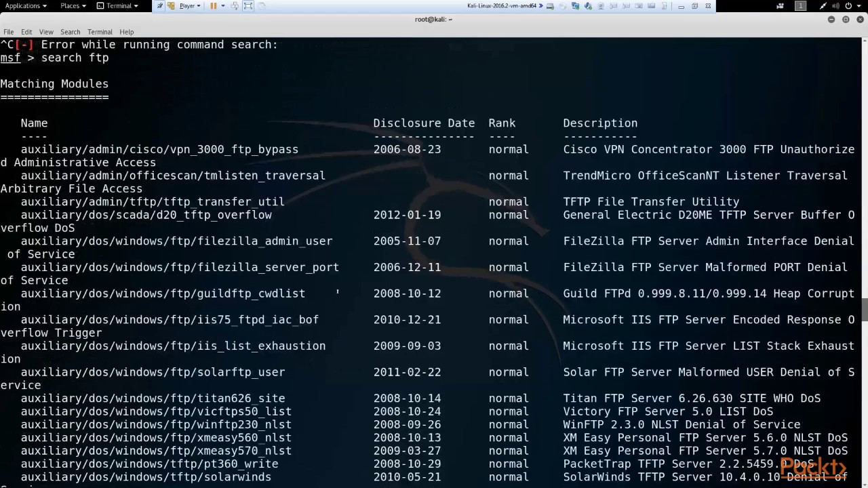This screenshot has height=488, width=868.
Task: Open the Edit menu
Action: [26, 32]
